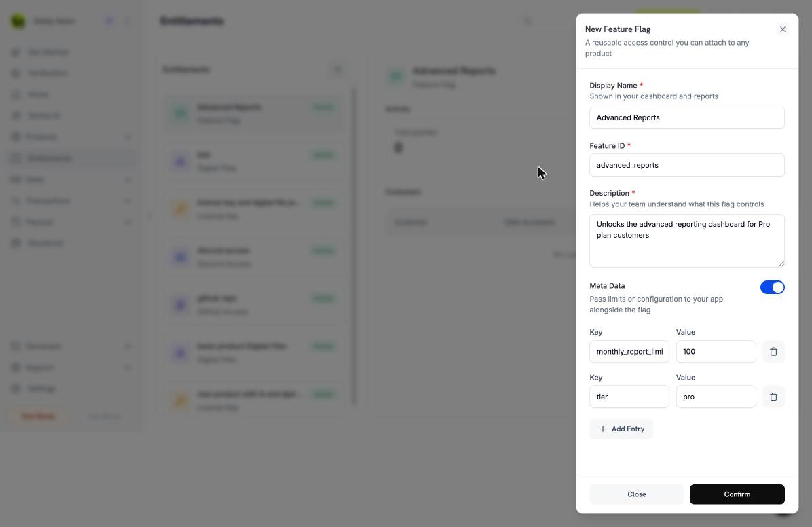The width and height of the screenshot is (812, 527).
Task: Click 'Helps your team understand' hint text
Action: tap(676, 204)
